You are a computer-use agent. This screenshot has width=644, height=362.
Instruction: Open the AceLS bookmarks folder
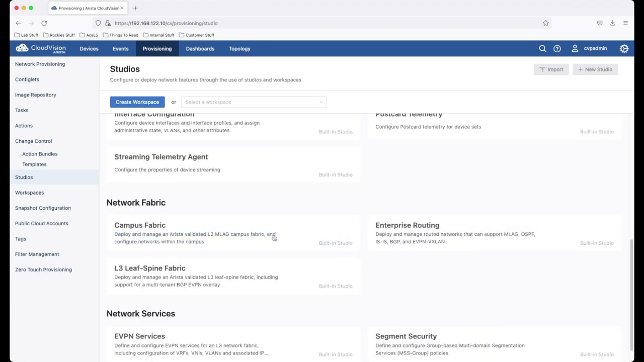89,35
